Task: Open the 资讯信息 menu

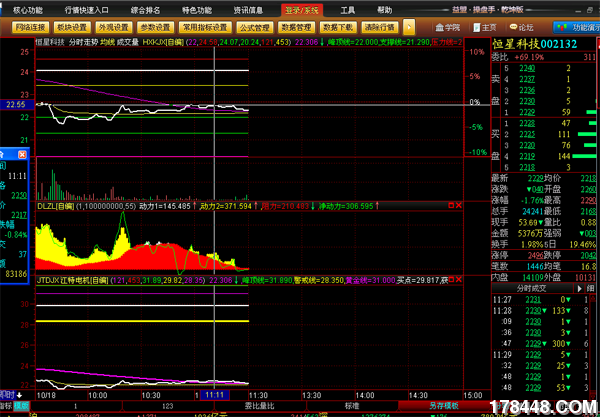Action: pyautogui.click(x=248, y=10)
